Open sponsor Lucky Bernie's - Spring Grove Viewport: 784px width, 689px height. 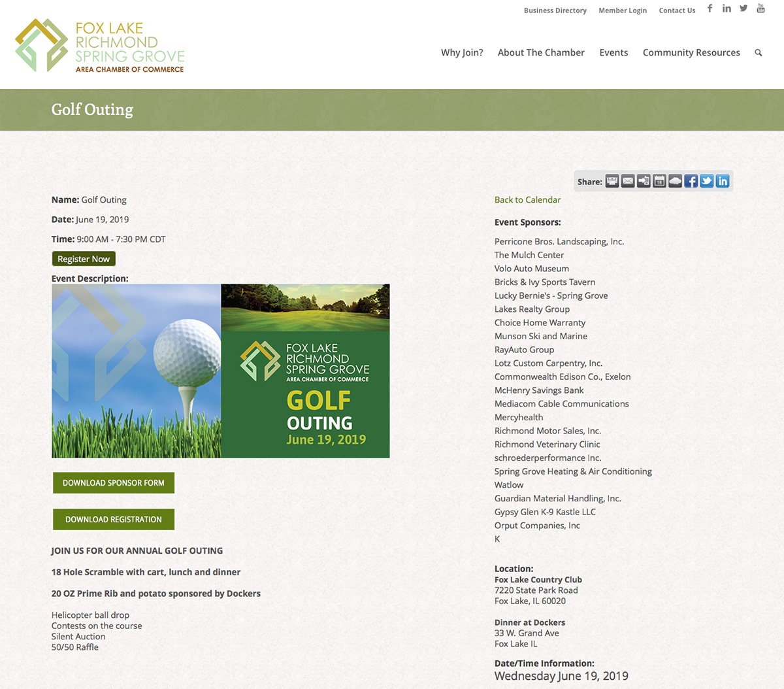551,295
